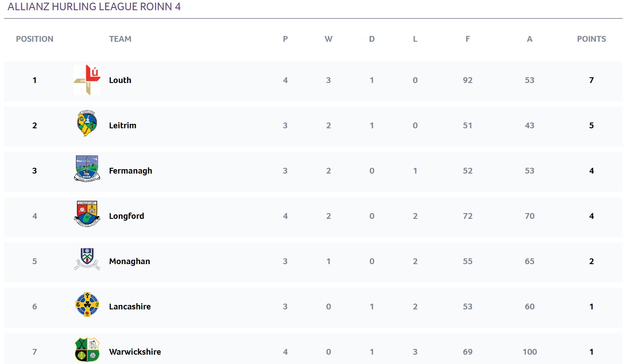Click the TEAM column header
The image size is (628, 364).
[120, 39]
